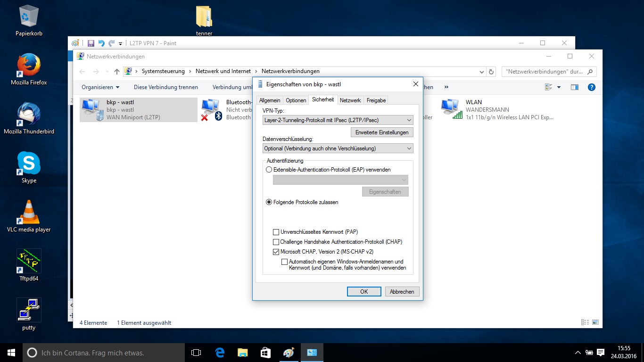Enable Unverschlüsseltes Kennwort (PAP) checkbox

pyautogui.click(x=276, y=232)
